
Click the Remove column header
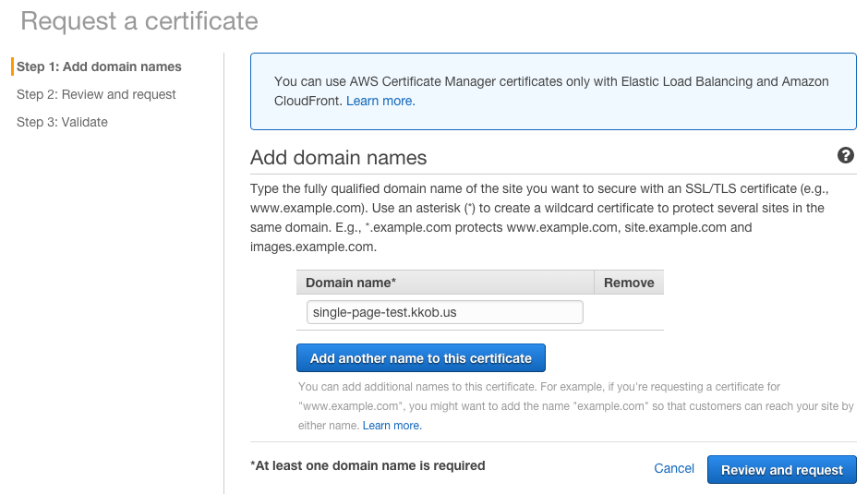click(x=629, y=283)
